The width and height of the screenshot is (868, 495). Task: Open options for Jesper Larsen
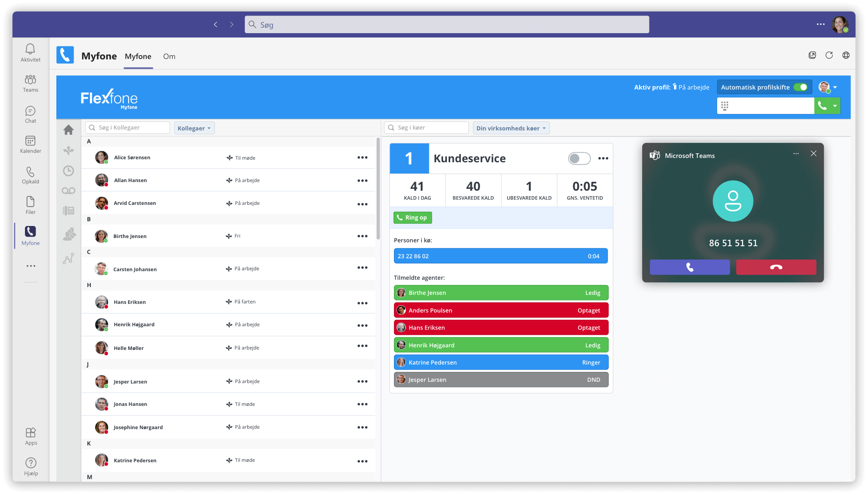coord(362,381)
